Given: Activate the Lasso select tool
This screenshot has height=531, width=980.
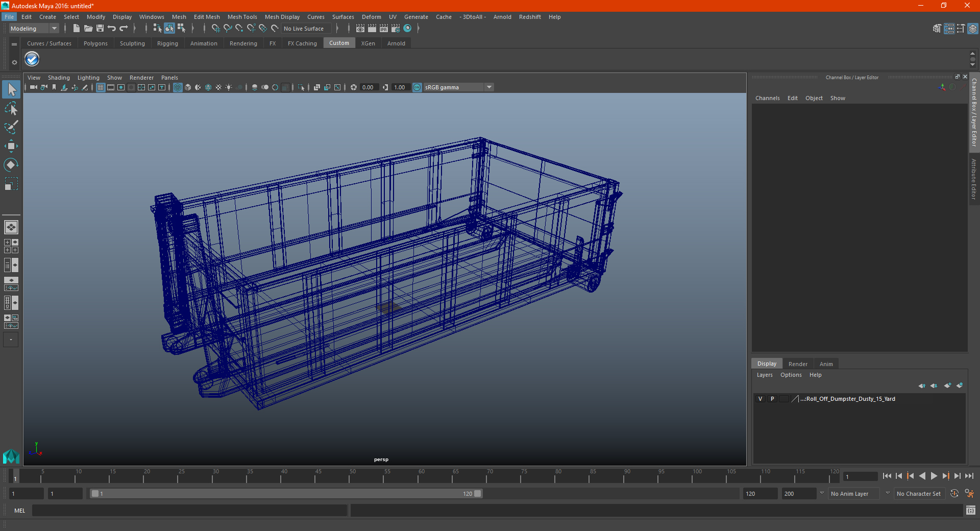Looking at the screenshot, I should click(x=11, y=109).
